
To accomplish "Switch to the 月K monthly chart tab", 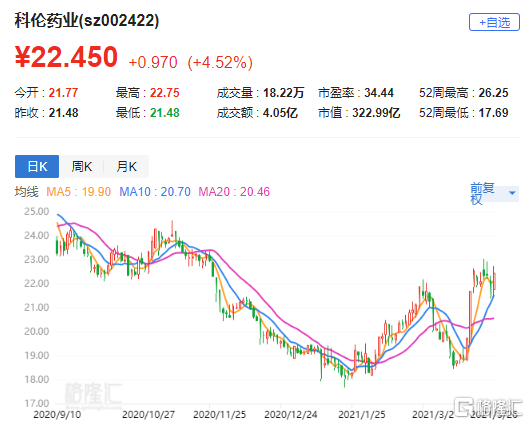I will (x=126, y=166).
